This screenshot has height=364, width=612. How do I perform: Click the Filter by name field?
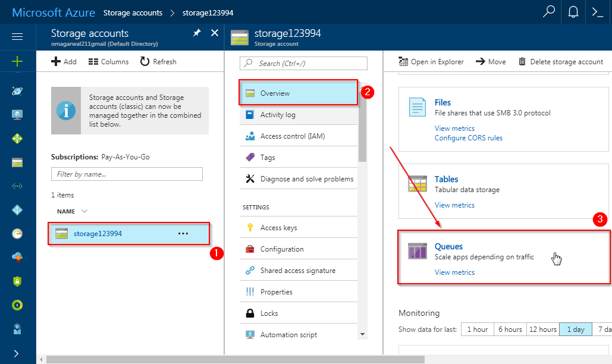tap(127, 174)
